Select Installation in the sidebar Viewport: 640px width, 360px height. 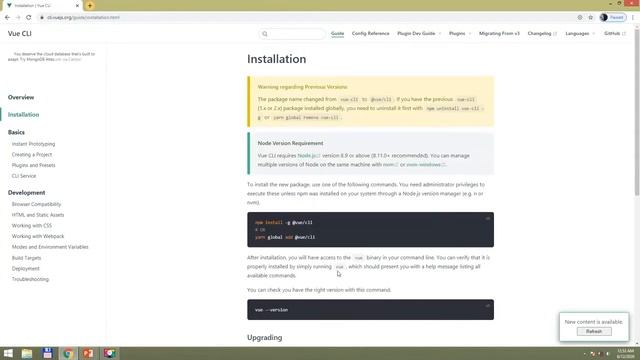(24, 115)
